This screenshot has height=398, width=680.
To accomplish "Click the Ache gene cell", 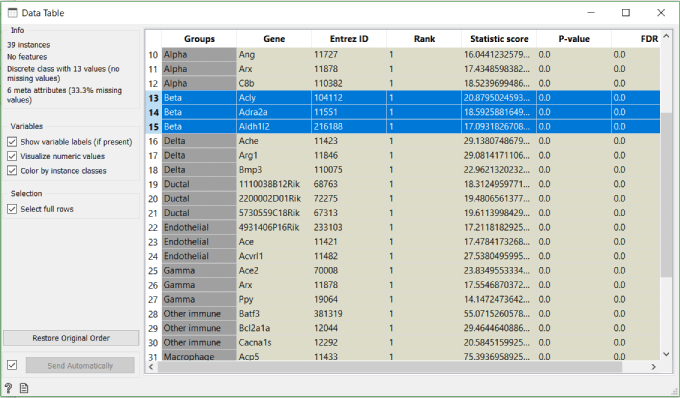I will 274,141.
